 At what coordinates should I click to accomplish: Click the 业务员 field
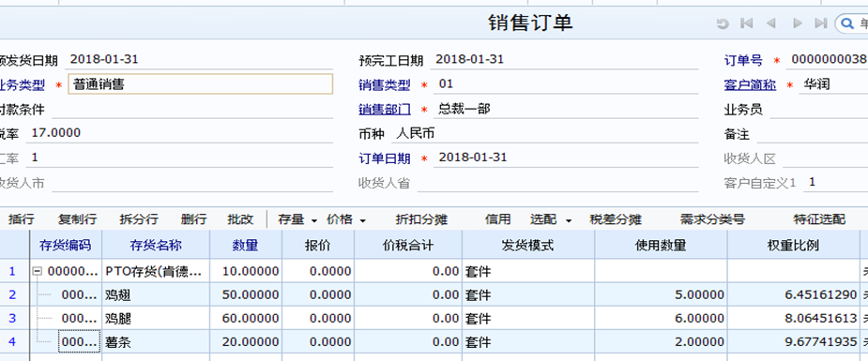[819, 110]
